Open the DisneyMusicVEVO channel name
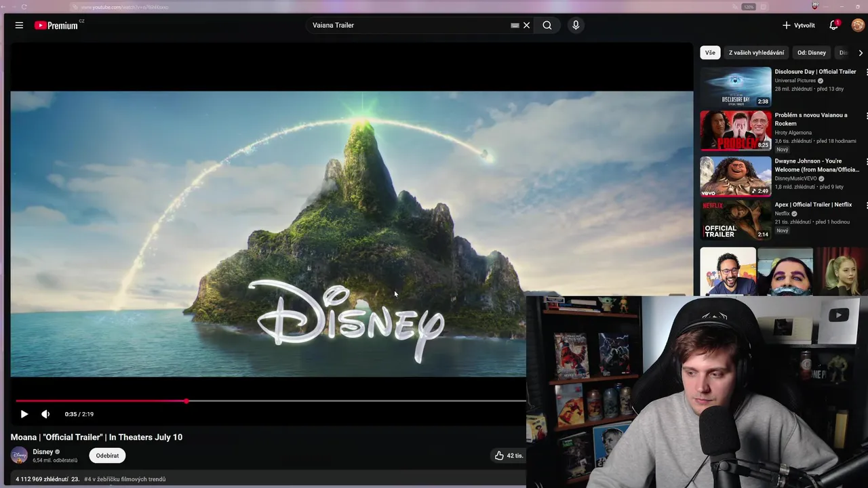 click(796, 179)
